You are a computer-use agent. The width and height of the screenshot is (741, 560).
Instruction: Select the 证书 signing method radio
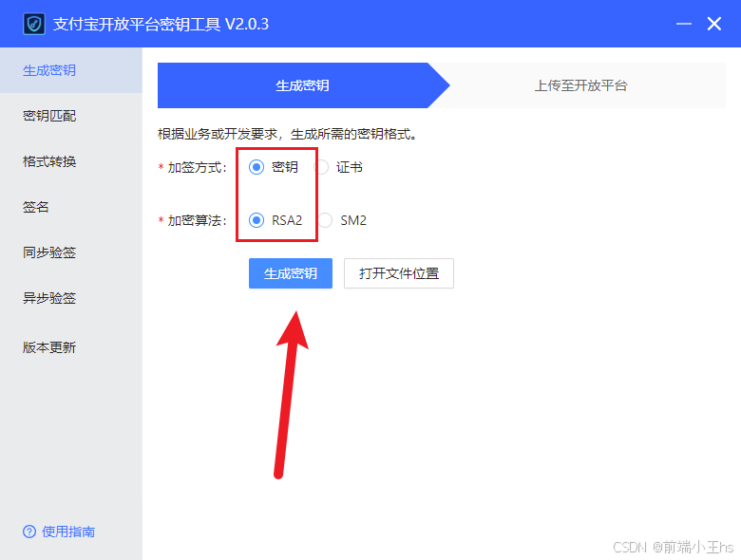pyautogui.click(x=321, y=167)
